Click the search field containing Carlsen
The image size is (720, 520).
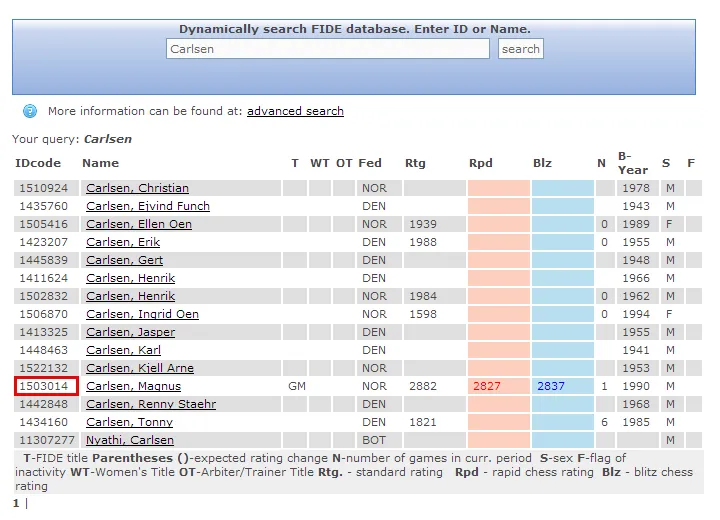point(327,49)
